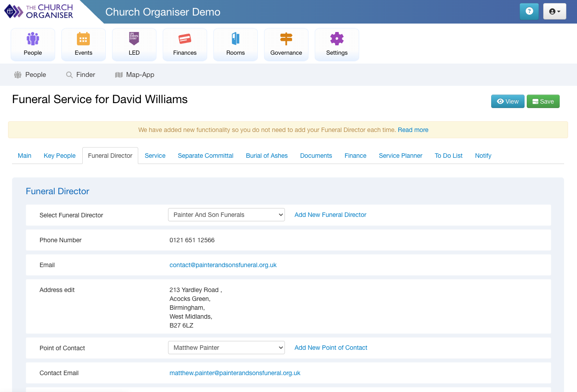This screenshot has height=392, width=577.
Task: Open the Finder search item
Action: [80, 75]
